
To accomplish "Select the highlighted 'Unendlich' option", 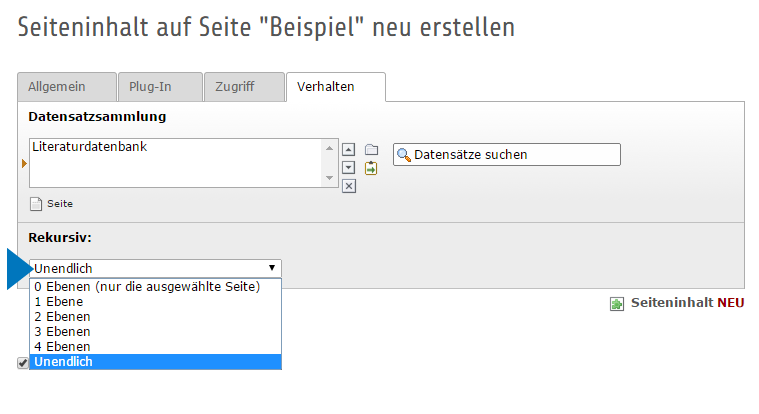I will [64, 361].
